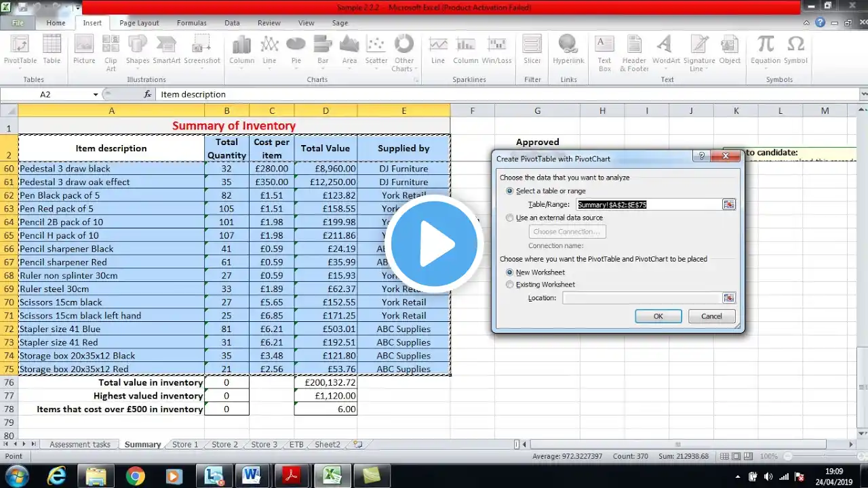
Task: Click the Table/Range input field
Action: [x=649, y=204]
